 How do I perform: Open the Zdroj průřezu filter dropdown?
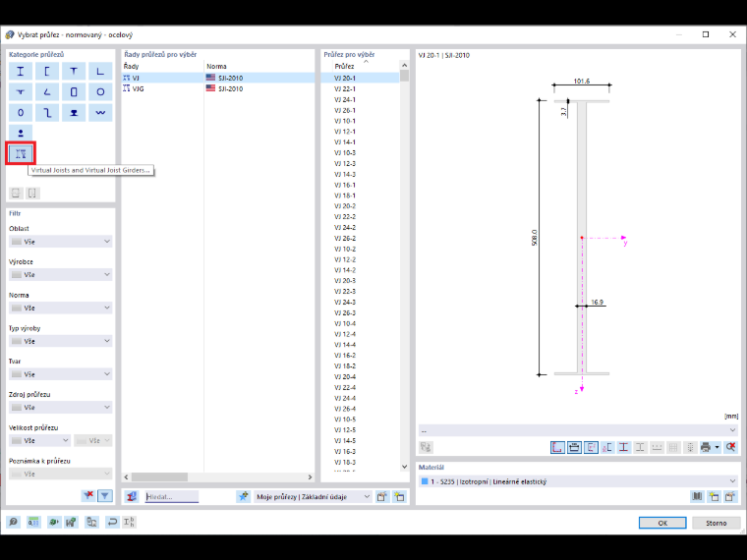pos(61,408)
